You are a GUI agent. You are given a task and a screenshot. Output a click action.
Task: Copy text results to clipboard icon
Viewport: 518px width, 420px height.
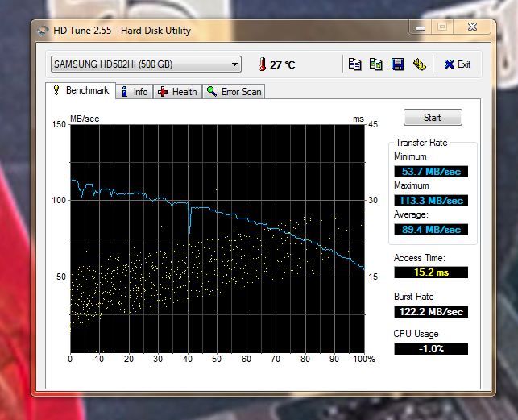pos(354,64)
